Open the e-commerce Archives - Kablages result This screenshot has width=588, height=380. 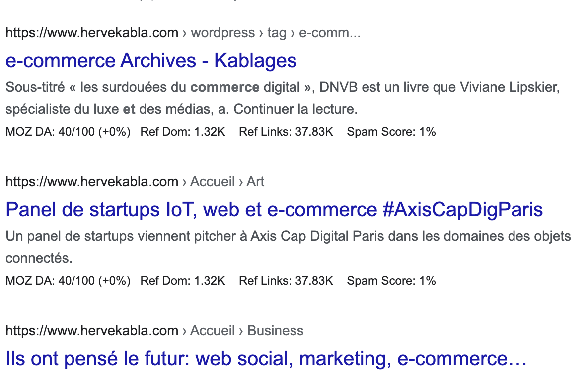point(151,61)
